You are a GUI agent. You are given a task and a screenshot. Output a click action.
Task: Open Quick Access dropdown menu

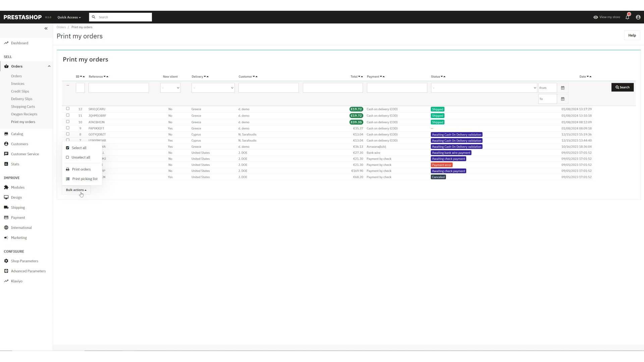click(69, 17)
